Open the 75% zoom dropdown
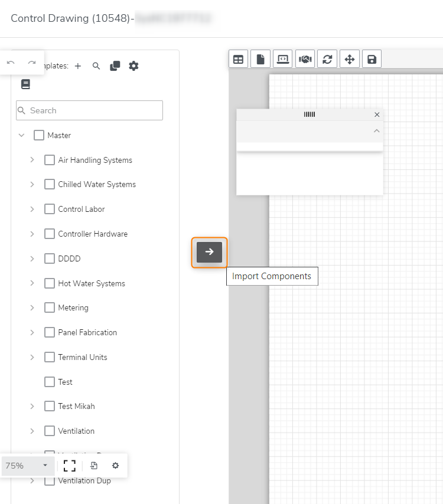This screenshot has height=504, width=443. point(27,466)
